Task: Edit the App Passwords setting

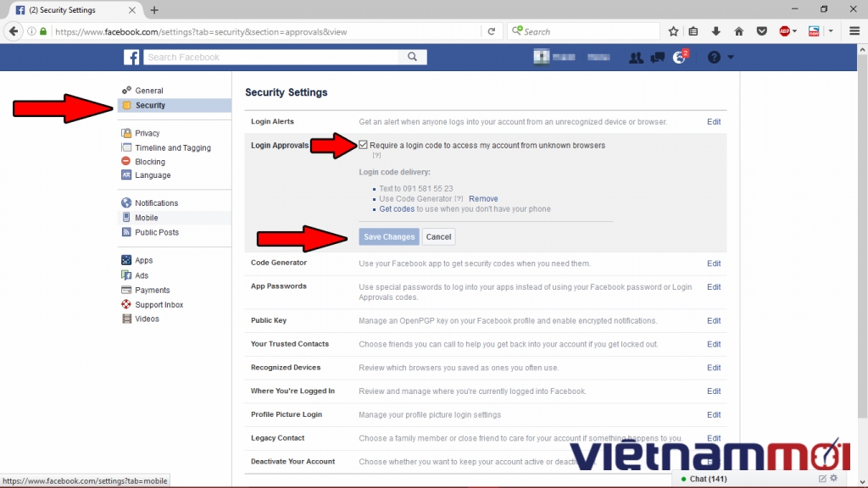Action: point(714,287)
